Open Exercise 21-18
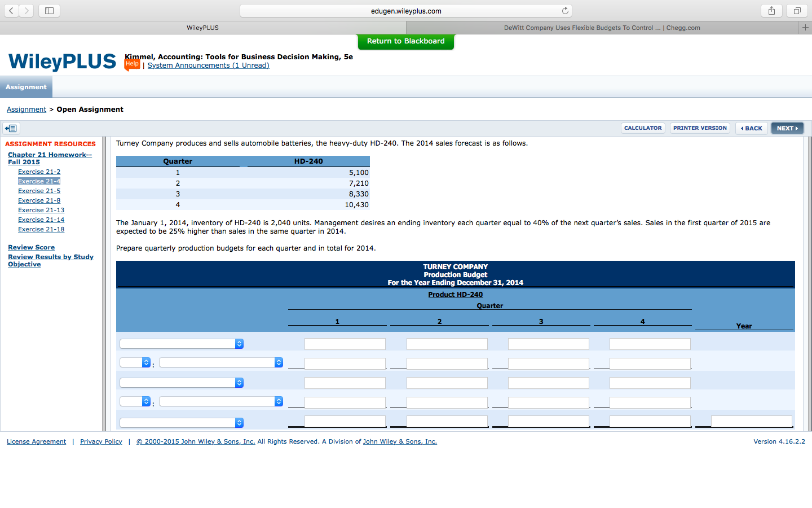 pyautogui.click(x=41, y=229)
